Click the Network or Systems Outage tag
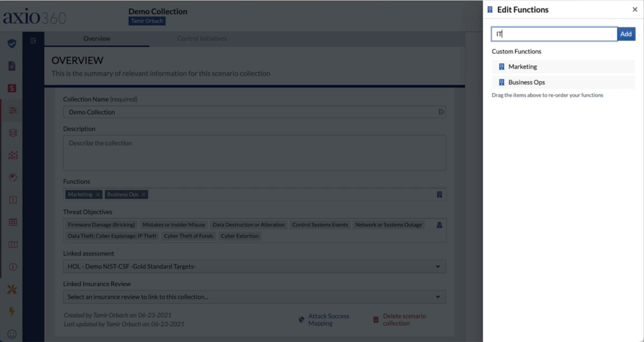Viewport: 644px width, 342px height. (x=389, y=225)
